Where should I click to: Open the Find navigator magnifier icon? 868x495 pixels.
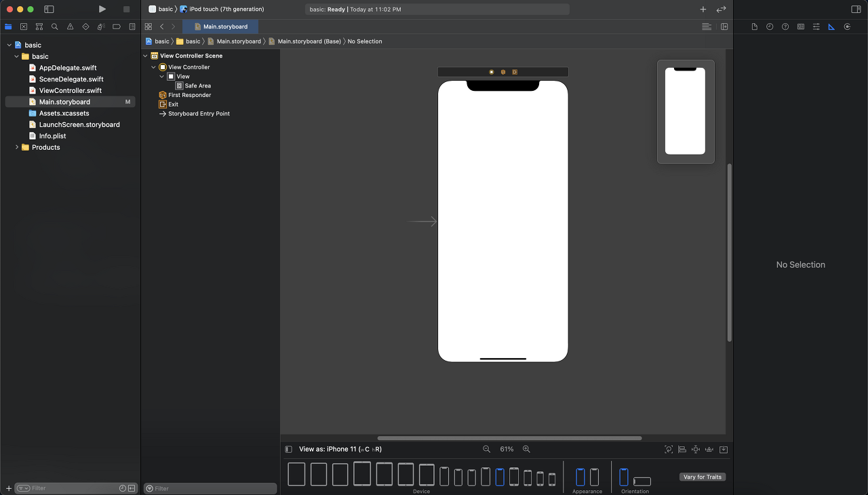click(x=54, y=26)
